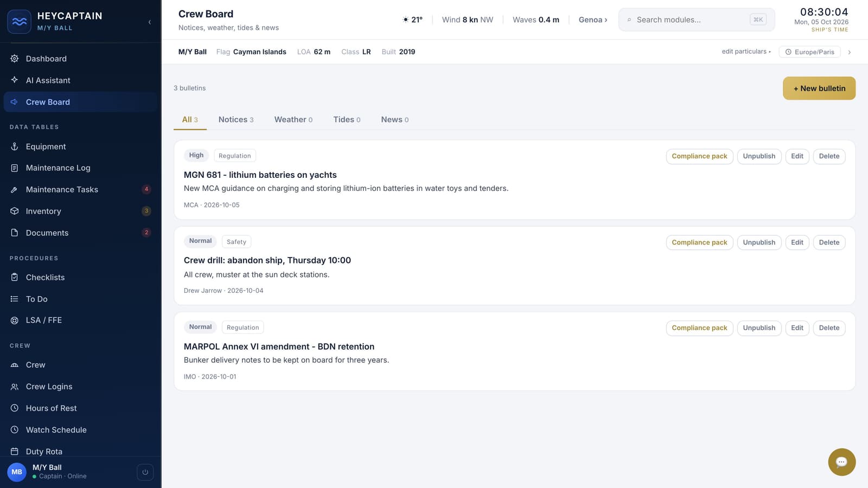Open Crew Logins people icon
The height and width of the screenshot is (488, 868).
(15, 387)
